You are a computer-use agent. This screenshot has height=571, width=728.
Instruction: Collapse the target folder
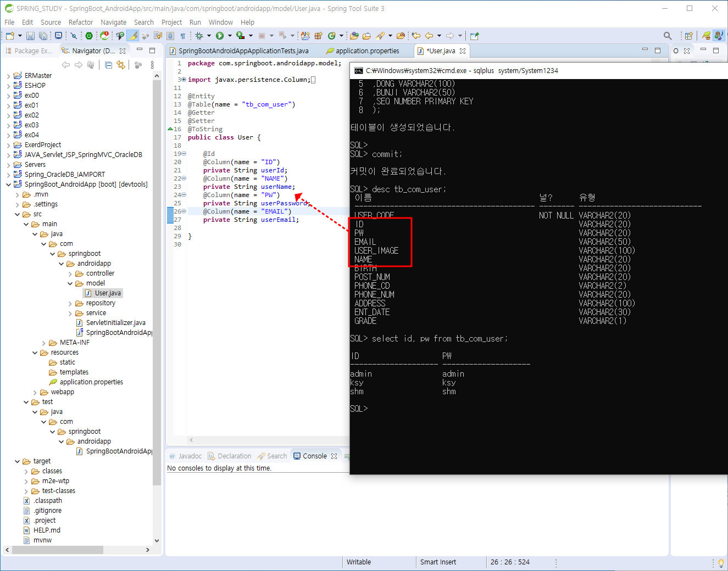[18, 461]
